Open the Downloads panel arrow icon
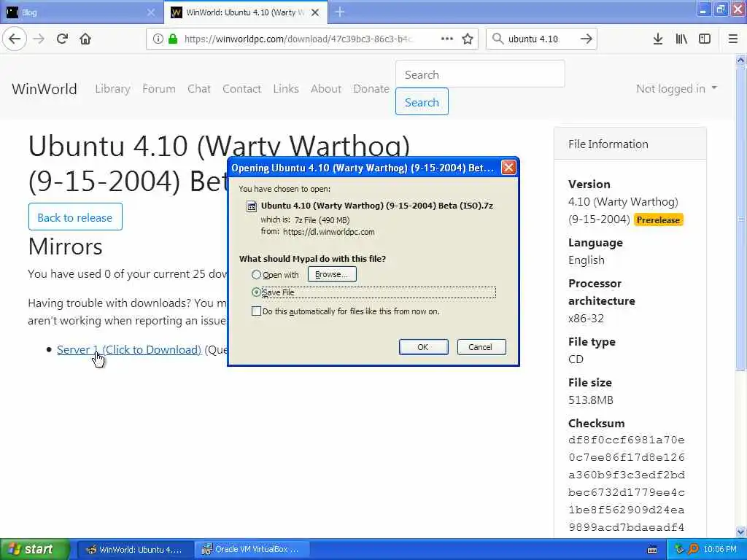The height and width of the screenshot is (560, 747). tap(658, 39)
